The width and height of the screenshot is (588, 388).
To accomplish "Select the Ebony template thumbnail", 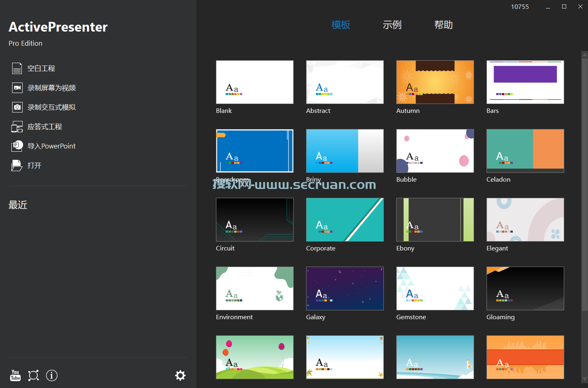I will point(435,220).
